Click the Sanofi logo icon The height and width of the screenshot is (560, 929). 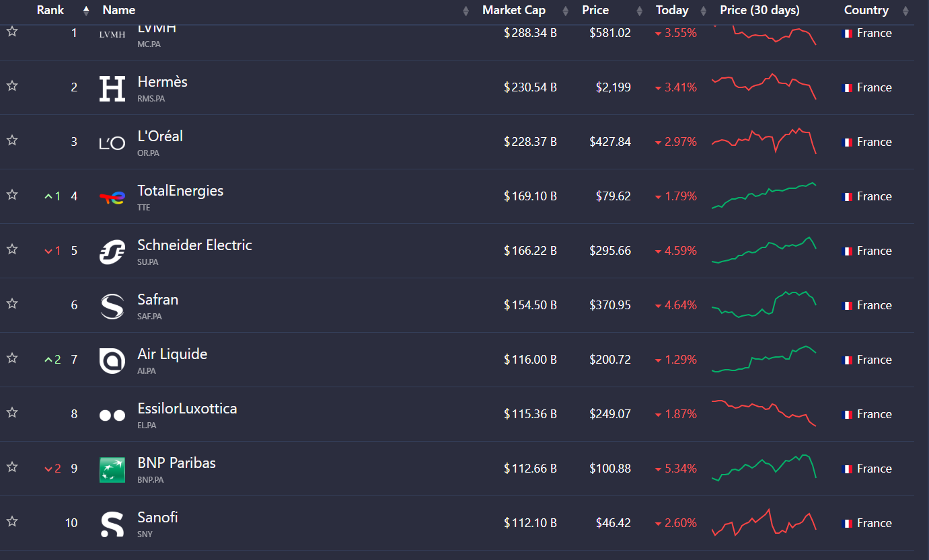112,524
